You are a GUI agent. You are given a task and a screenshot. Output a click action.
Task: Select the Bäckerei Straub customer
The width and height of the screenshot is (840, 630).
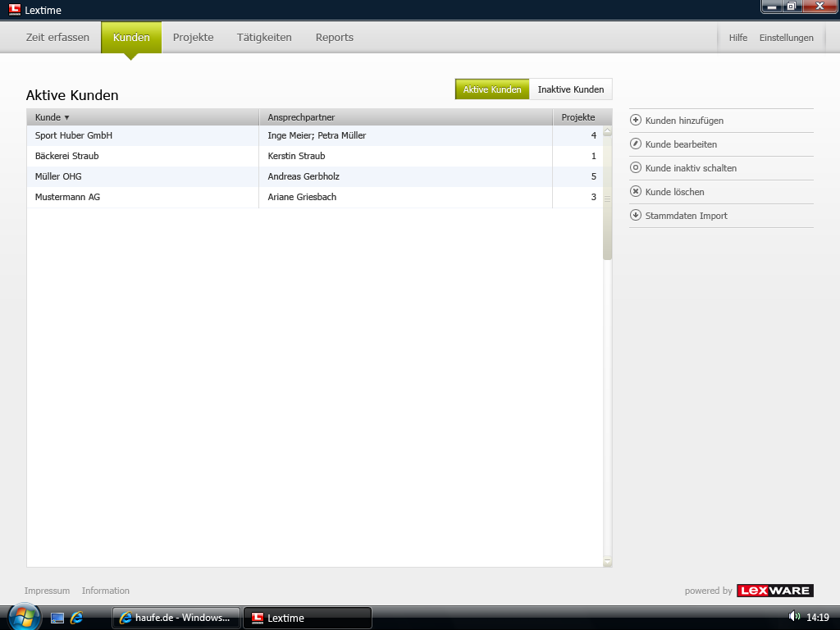[x=67, y=156]
